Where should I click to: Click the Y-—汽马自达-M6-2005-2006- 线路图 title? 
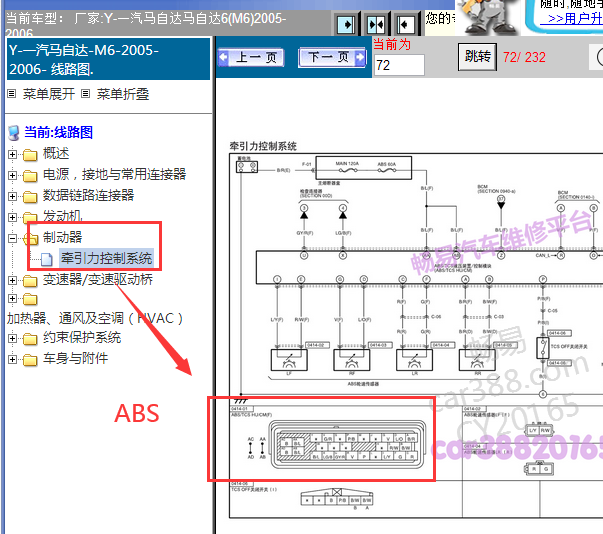tap(108, 59)
